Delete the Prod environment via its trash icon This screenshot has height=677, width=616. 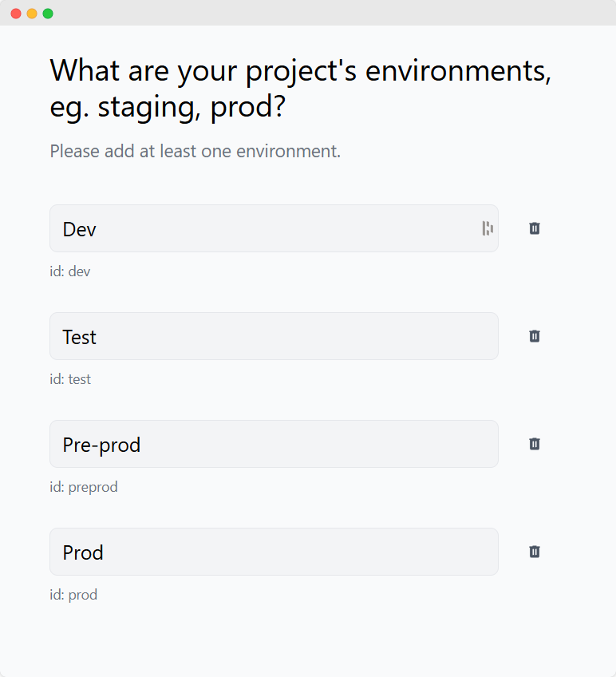pyautogui.click(x=535, y=552)
